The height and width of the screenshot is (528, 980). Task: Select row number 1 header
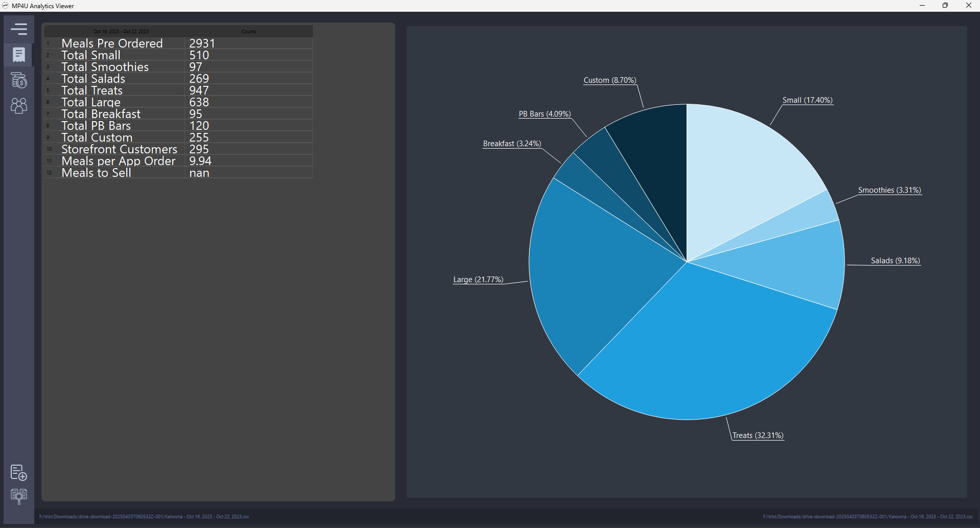point(50,43)
